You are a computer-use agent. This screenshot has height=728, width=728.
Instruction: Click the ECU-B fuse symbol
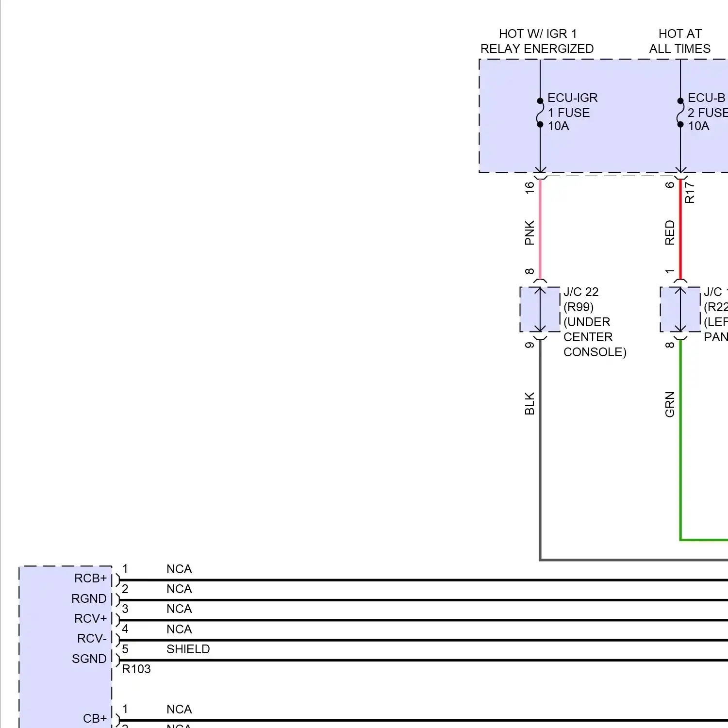click(680, 113)
